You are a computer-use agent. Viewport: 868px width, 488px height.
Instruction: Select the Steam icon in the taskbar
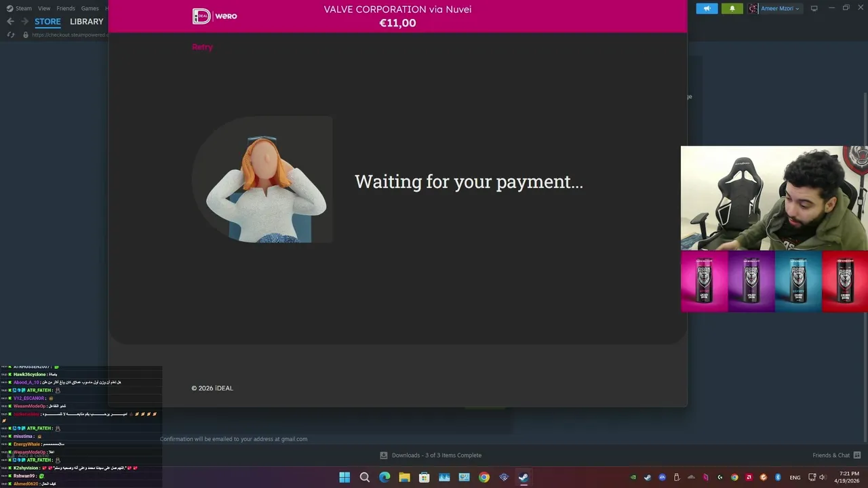524,477
